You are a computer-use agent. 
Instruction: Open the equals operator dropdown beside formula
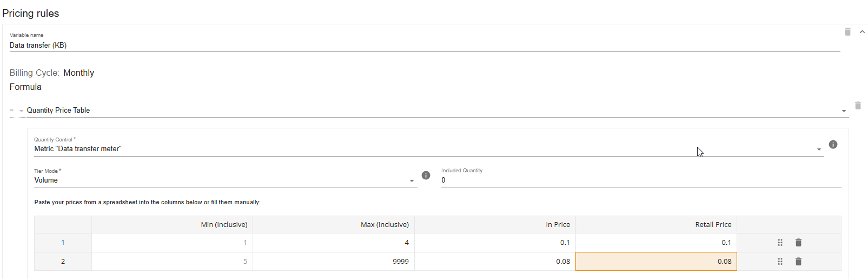point(17,111)
